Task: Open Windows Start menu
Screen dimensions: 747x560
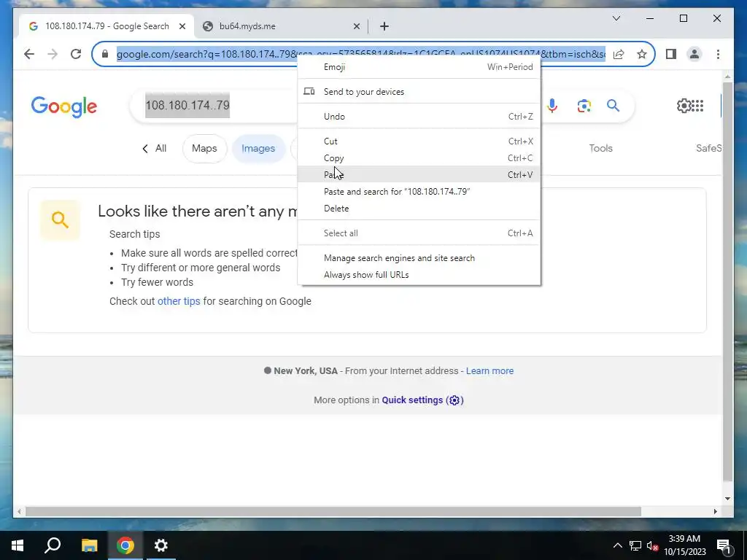Action: point(18,545)
